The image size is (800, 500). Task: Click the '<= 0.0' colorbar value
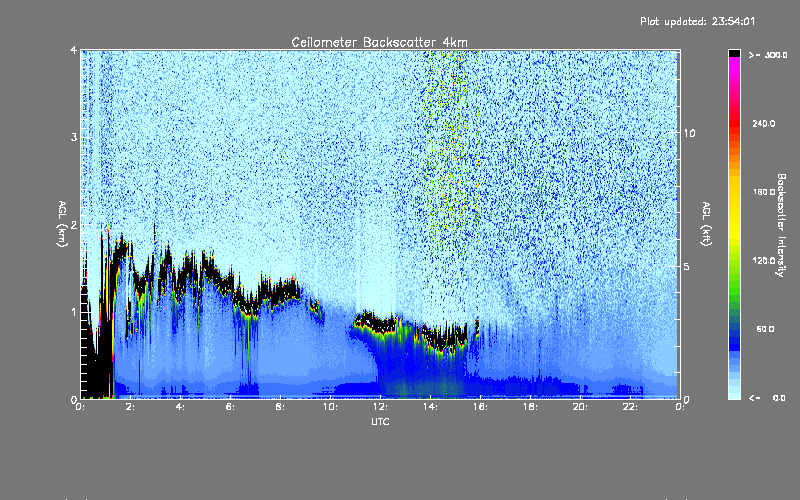[x=768, y=397]
